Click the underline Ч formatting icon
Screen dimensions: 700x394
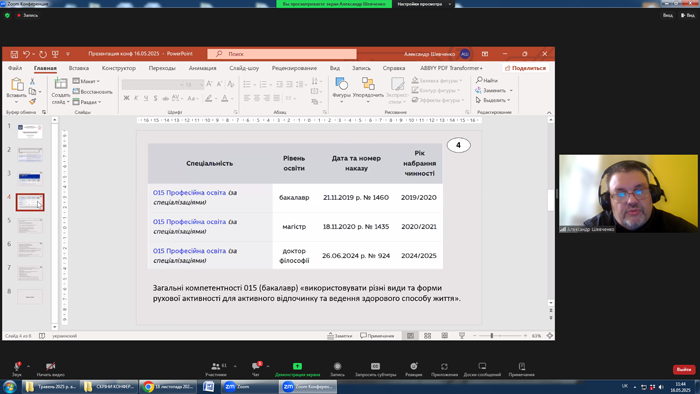tap(146, 98)
